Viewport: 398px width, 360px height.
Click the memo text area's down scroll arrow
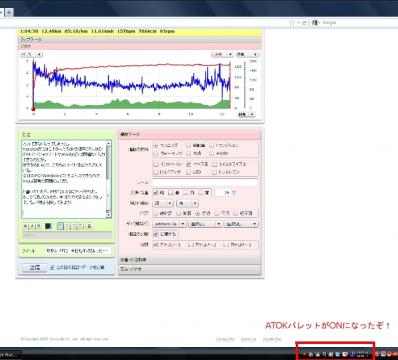(x=109, y=216)
